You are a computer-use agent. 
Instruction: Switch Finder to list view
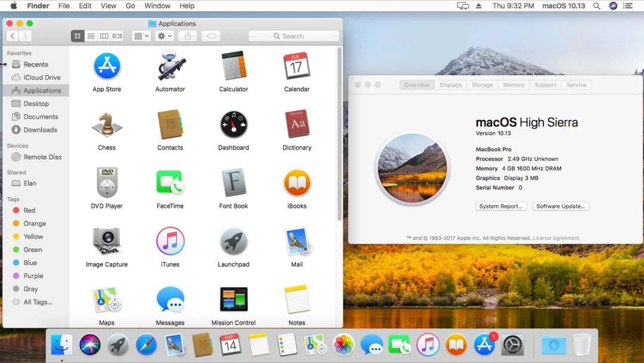tap(91, 36)
